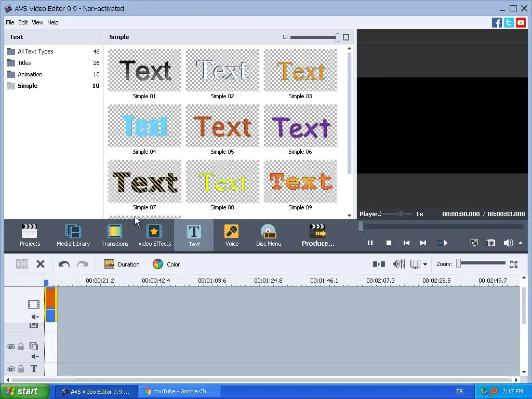
Task: Click the preview seek bar handle
Action: click(x=361, y=226)
